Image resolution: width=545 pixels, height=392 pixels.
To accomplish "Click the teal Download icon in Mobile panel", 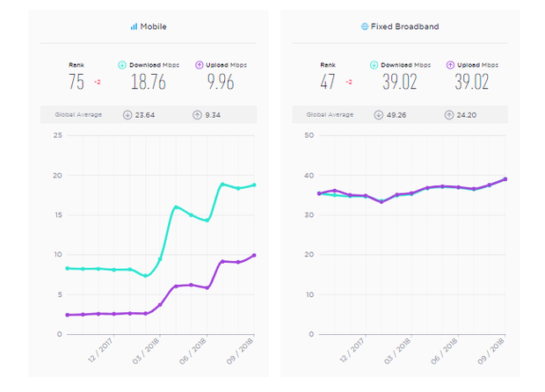I will (x=121, y=65).
